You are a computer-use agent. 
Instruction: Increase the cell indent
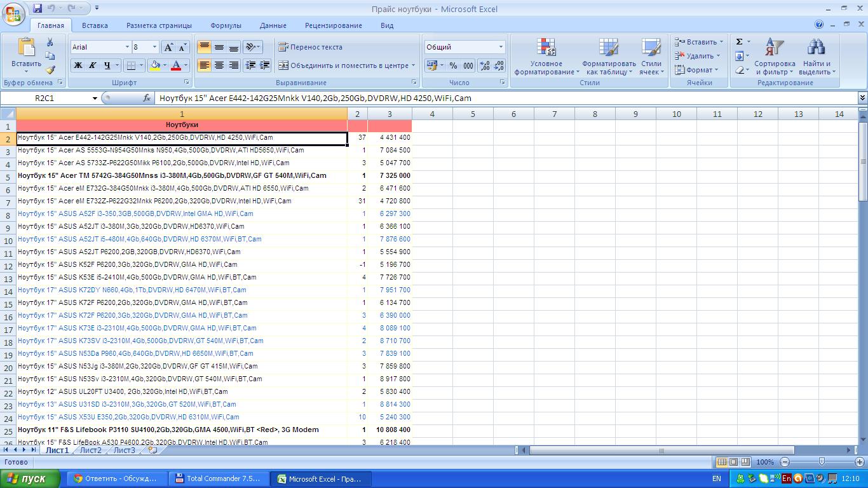pyautogui.click(x=265, y=65)
